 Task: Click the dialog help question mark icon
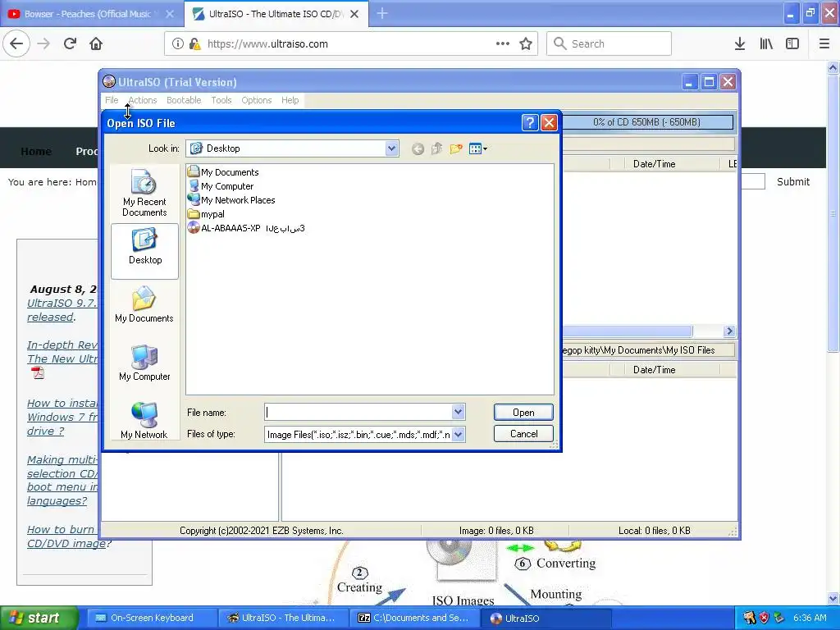529,123
